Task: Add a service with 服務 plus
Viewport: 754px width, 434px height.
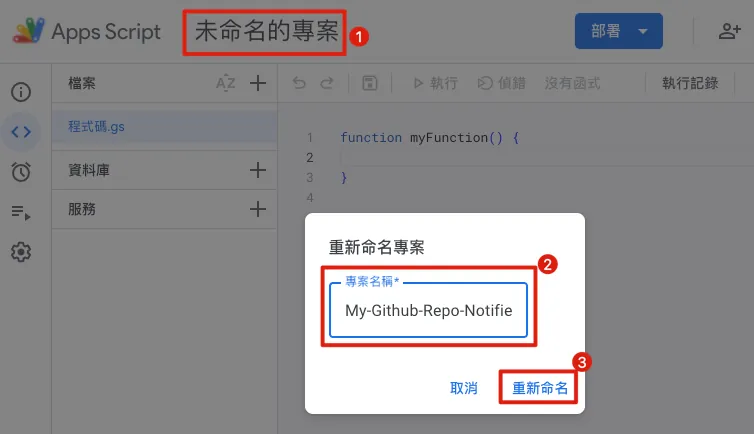Action: [258, 209]
